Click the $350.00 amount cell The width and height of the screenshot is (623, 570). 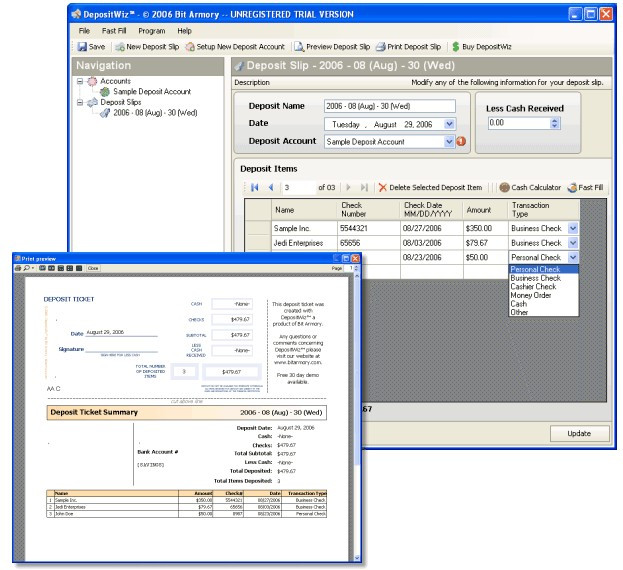click(x=486, y=228)
